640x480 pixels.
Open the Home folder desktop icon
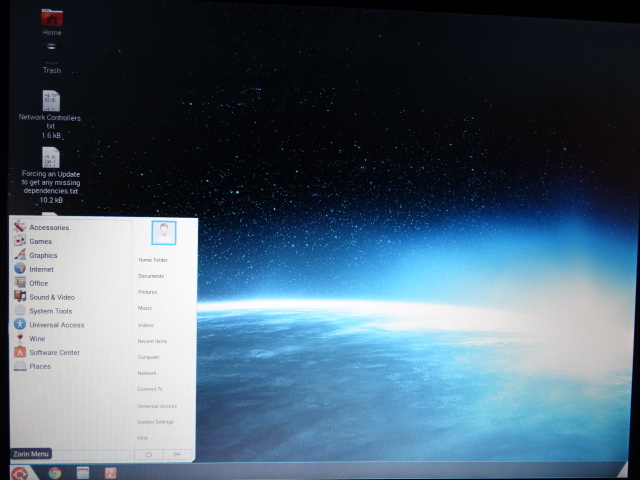[x=52, y=18]
